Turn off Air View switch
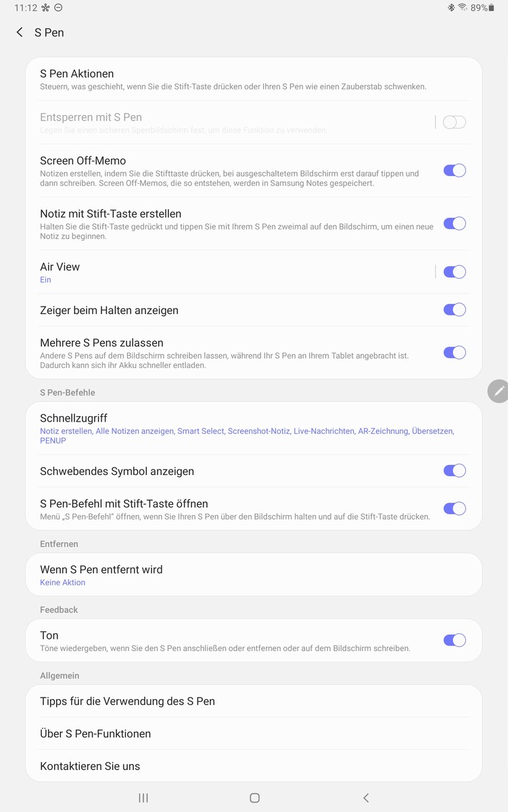 click(454, 272)
